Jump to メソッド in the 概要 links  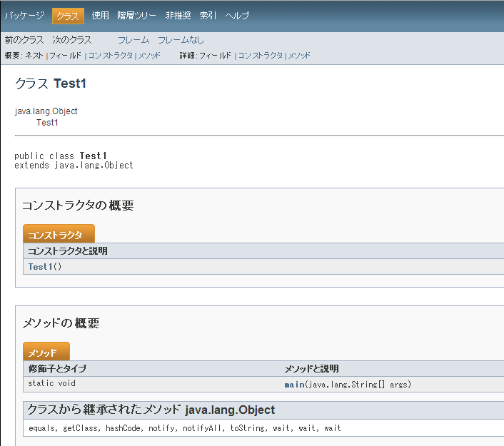click(x=149, y=55)
